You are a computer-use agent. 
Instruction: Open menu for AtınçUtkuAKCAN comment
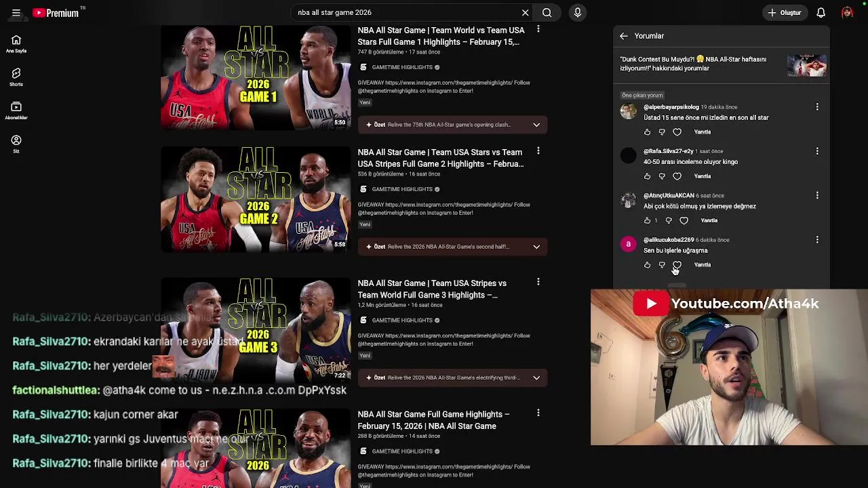pyautogui.click(x=817, y=195)
